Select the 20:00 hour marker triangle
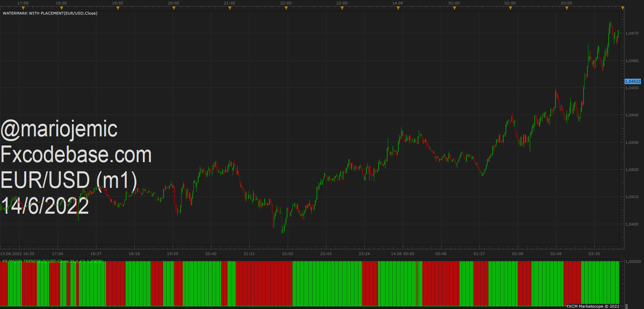The width and height of the screenshot is (644, 309). coord(174,8)
